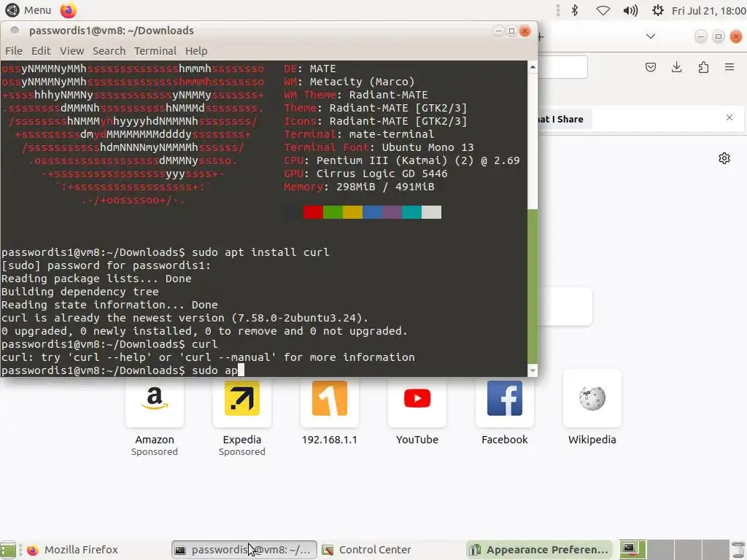Click the blue color block in neofetch output
Viewport: 747px width, 560px height.
pyautogui.click(x=373, y=212)
